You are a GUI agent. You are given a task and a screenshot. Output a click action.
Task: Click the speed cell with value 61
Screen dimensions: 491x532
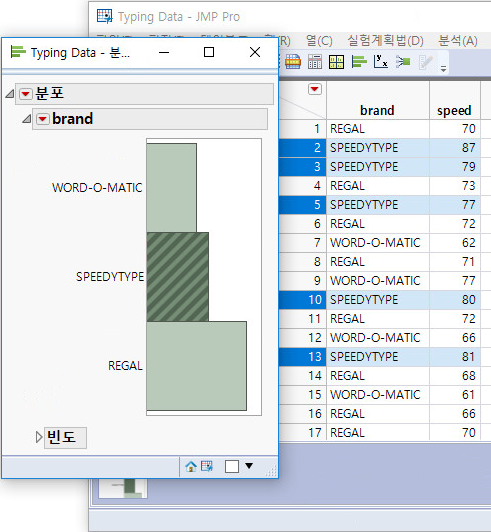455,395
